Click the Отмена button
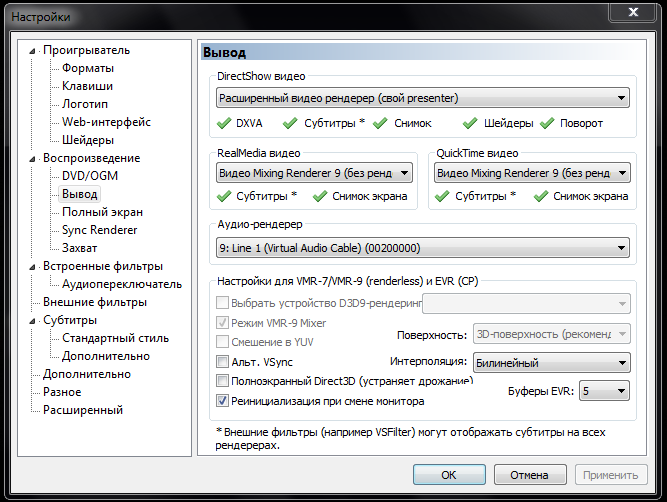This screenshot has height=502, width=667. coord(530,475)
